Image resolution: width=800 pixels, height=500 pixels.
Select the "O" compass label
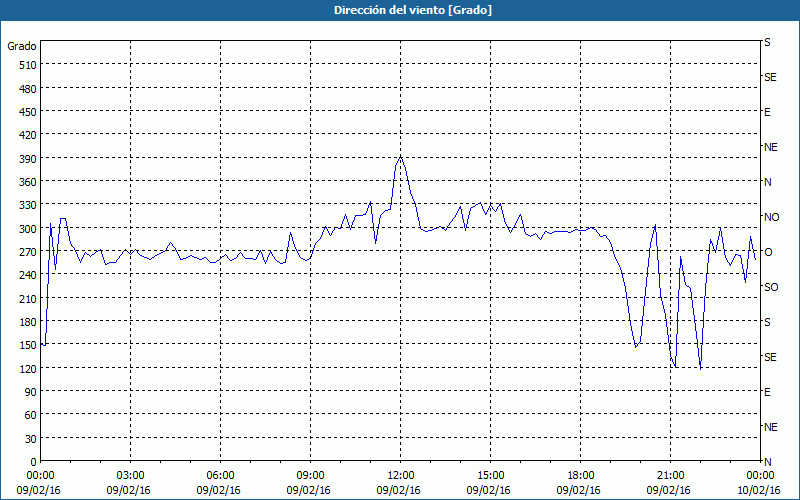click(x=768, y=252)
